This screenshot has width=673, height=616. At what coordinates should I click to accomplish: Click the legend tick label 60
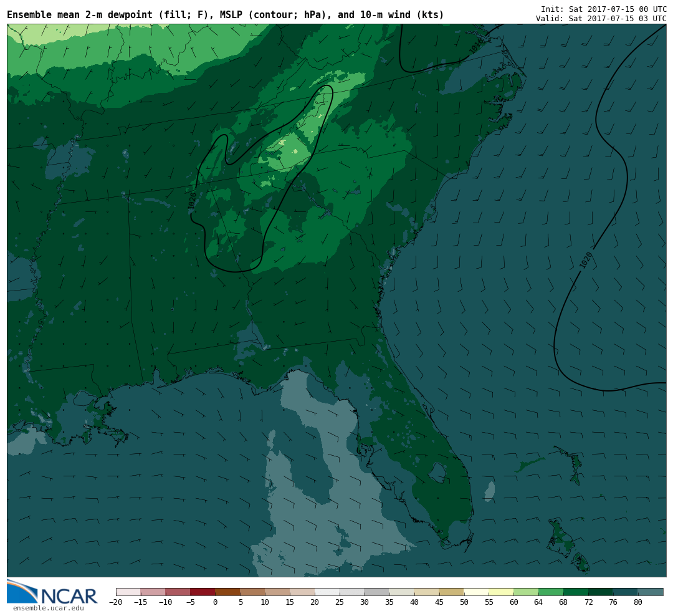[513, 602]
